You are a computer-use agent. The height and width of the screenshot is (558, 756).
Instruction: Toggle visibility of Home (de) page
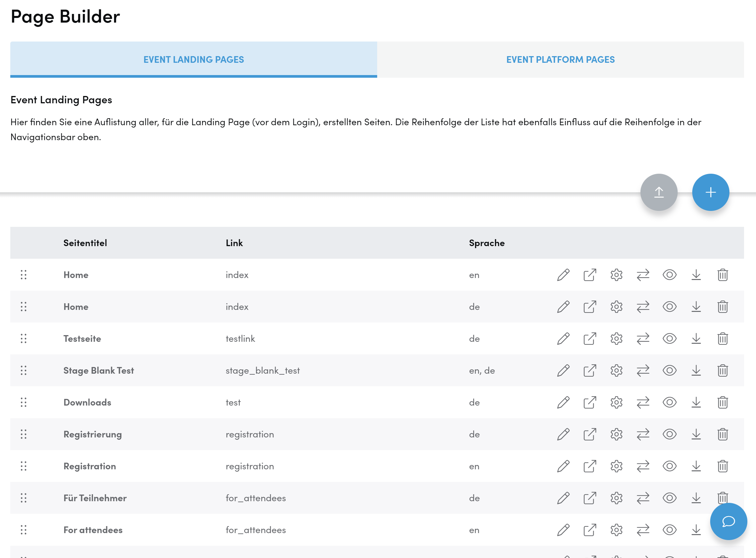[670, 307]
